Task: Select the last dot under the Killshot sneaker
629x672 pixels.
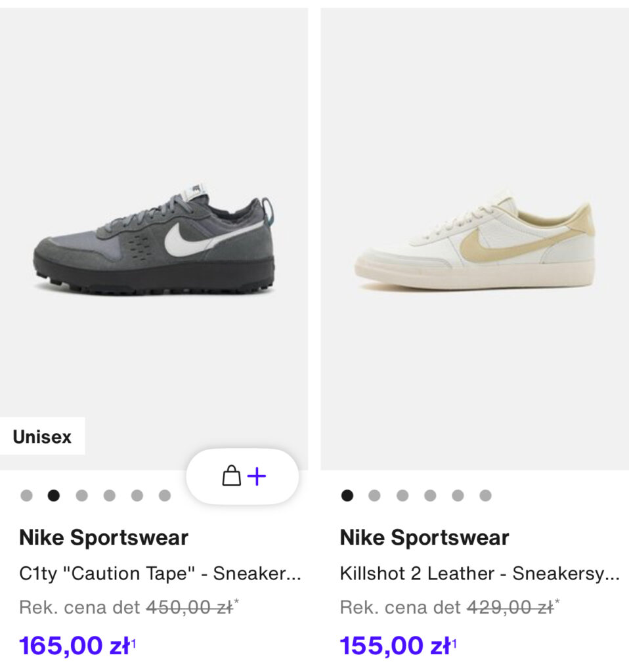Action: (485, 495)
